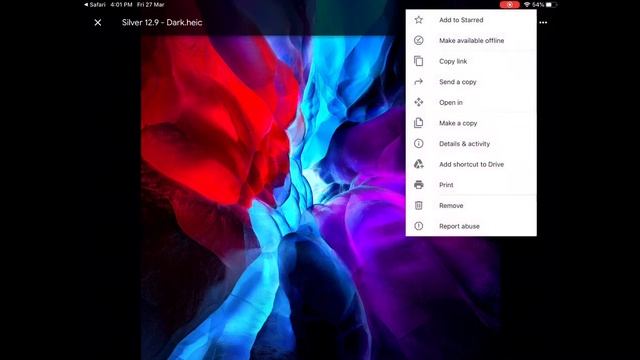
Task: Click the Copy link pages icon
Action: coord(418,61)
